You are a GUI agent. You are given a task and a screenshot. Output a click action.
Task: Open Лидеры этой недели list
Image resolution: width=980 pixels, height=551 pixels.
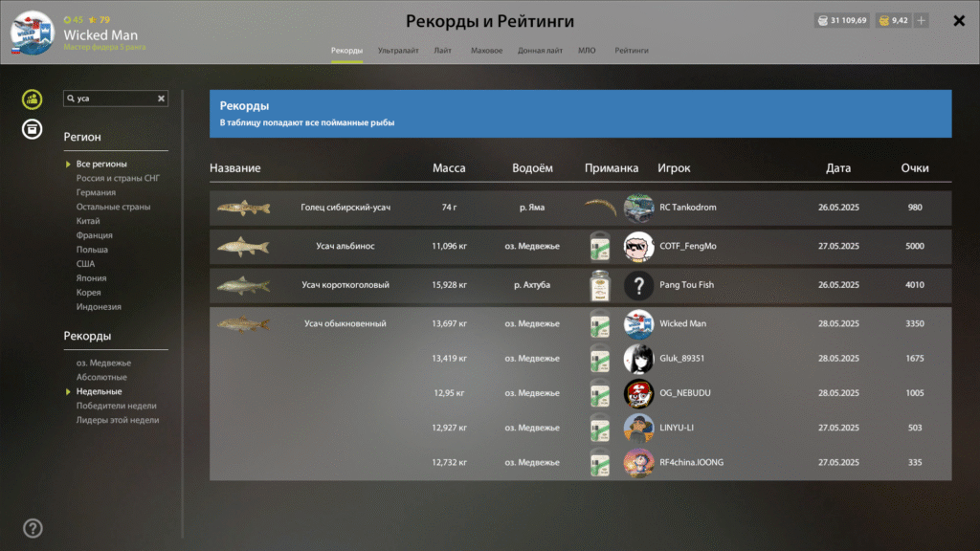[x=118, y=421]
